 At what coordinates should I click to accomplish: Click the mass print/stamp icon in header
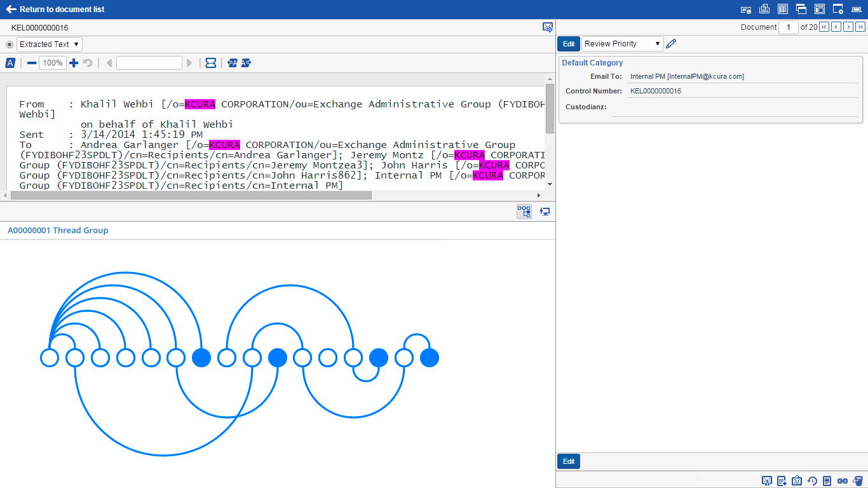click(764, 9)
